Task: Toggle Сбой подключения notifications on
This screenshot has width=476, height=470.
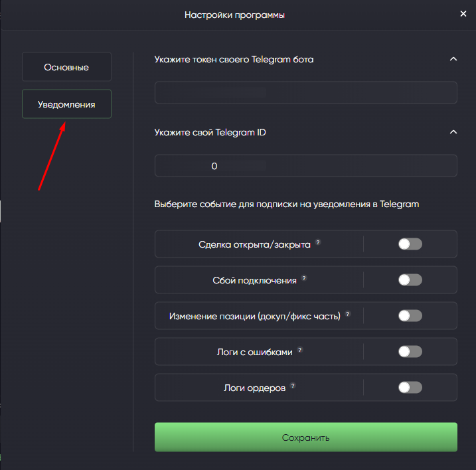Action: tap(410, 280)
